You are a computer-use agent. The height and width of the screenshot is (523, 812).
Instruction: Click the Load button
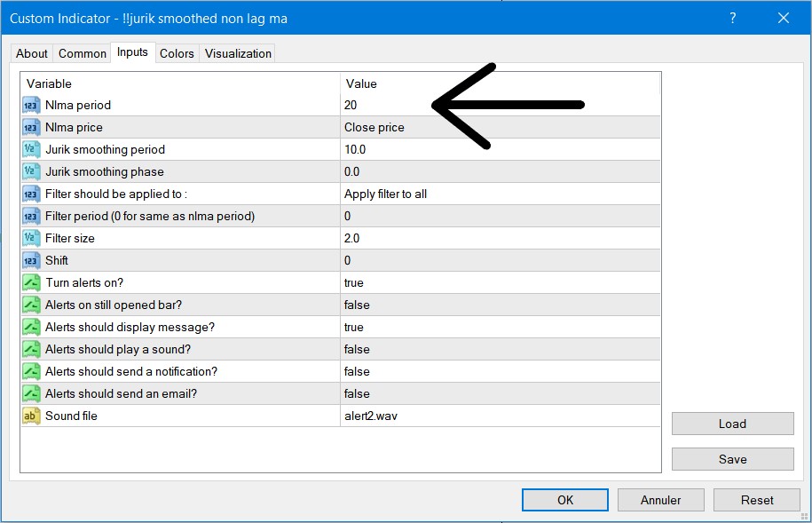[x=732, y=424]
